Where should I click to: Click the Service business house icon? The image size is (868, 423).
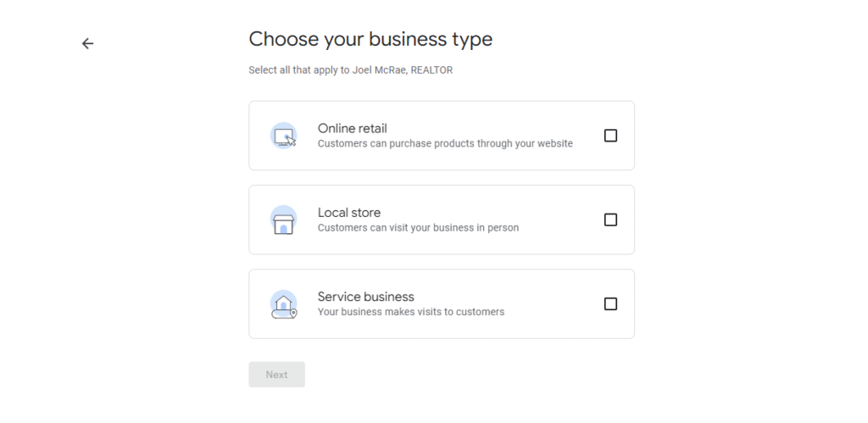click(x=283, y=304)
